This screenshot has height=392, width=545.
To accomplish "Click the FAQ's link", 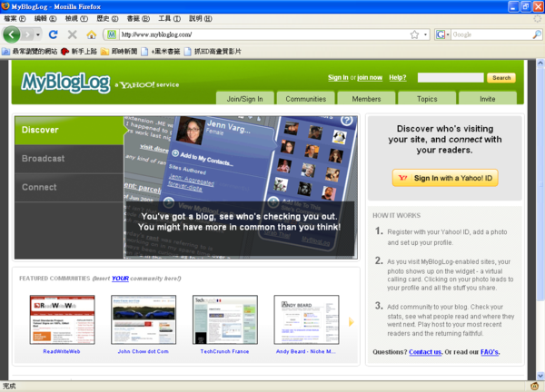I will coord(490,352).
